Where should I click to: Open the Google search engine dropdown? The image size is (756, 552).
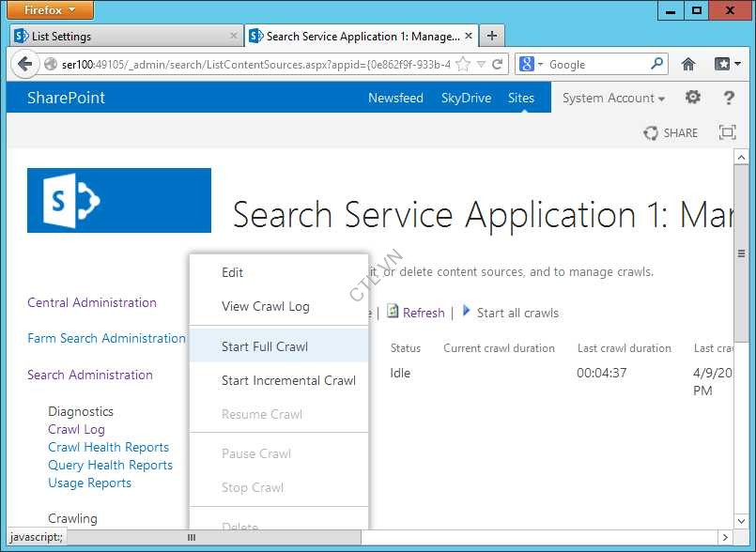(x=531, y=65)
